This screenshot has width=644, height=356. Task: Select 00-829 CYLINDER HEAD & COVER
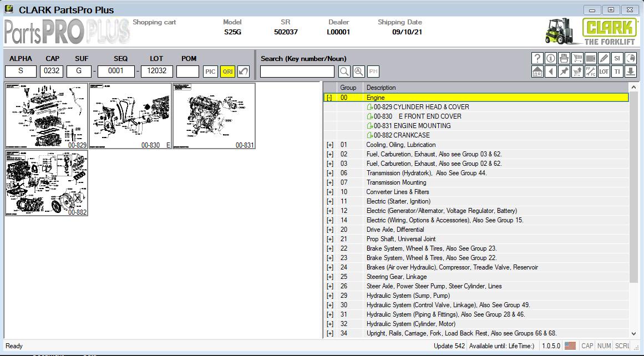[420, 107]
